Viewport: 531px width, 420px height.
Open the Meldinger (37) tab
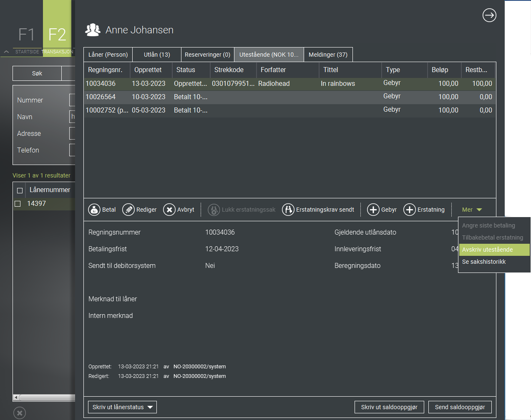coord(328,55)
